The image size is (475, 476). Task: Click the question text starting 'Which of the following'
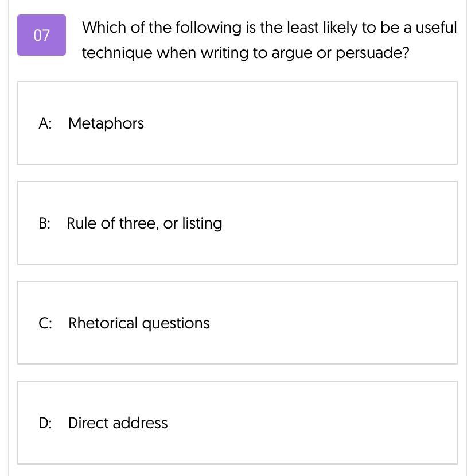pyautogui.click(x=270, y=28)
